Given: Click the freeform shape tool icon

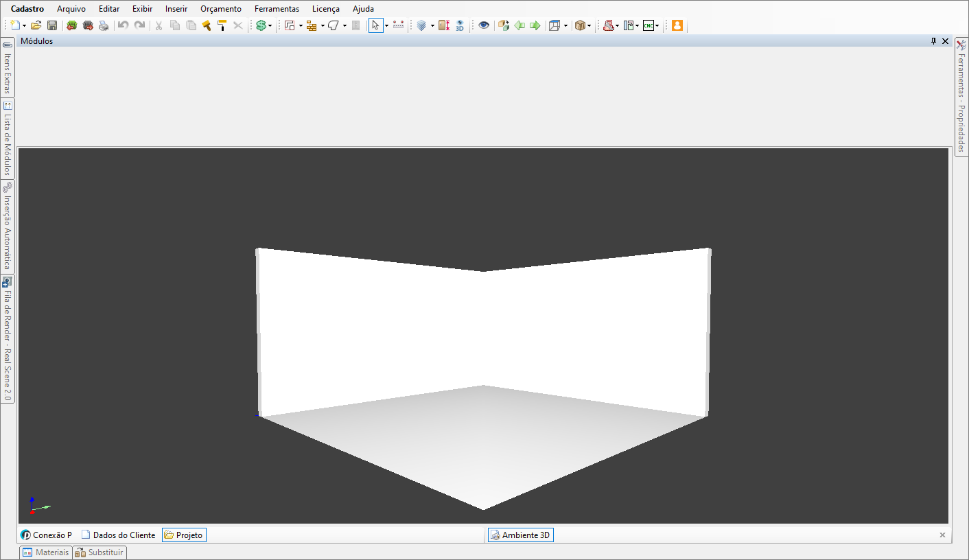Looking at the screenshot, I should pyautogui.click(x=334, y=25).
